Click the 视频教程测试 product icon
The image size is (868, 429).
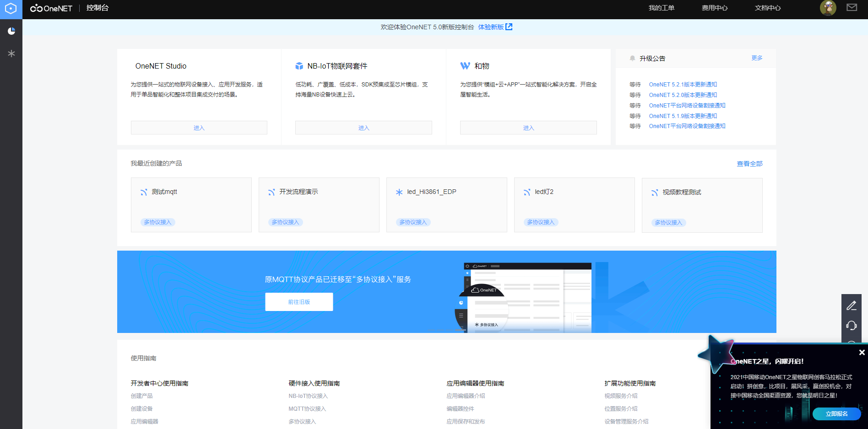coord(655,193)
